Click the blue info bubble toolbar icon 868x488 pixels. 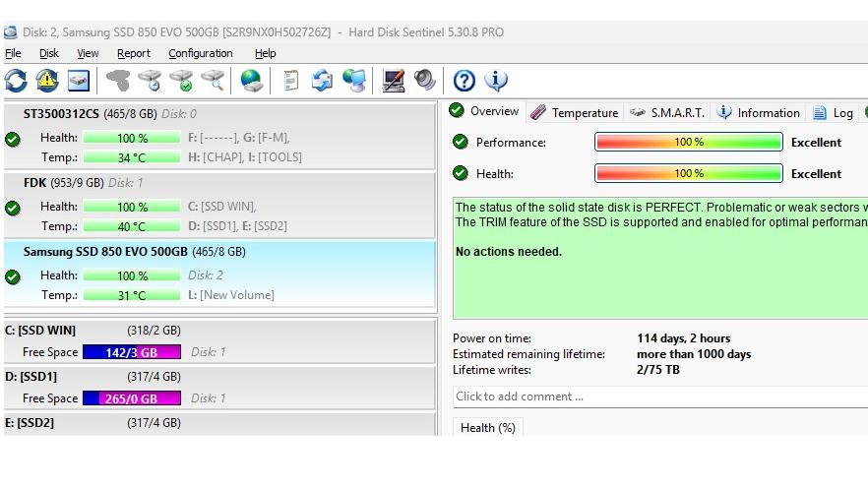496,81
